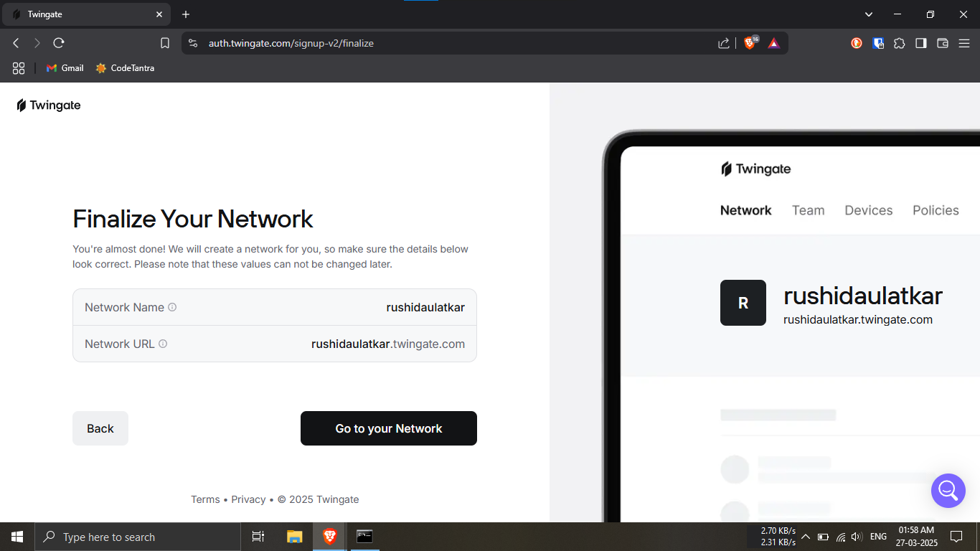Click the Brave Shields lion icon
Image resolution: width=980 pixels, height=551 pixels.
click(750, 43)
